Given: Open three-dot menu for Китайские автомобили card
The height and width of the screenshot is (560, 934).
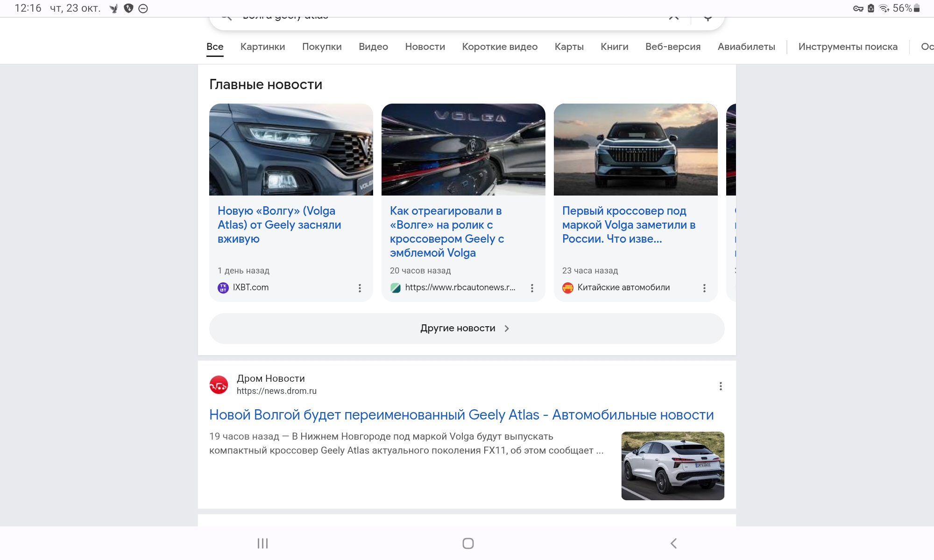Looking at the screenshot, I should [704, 288].
